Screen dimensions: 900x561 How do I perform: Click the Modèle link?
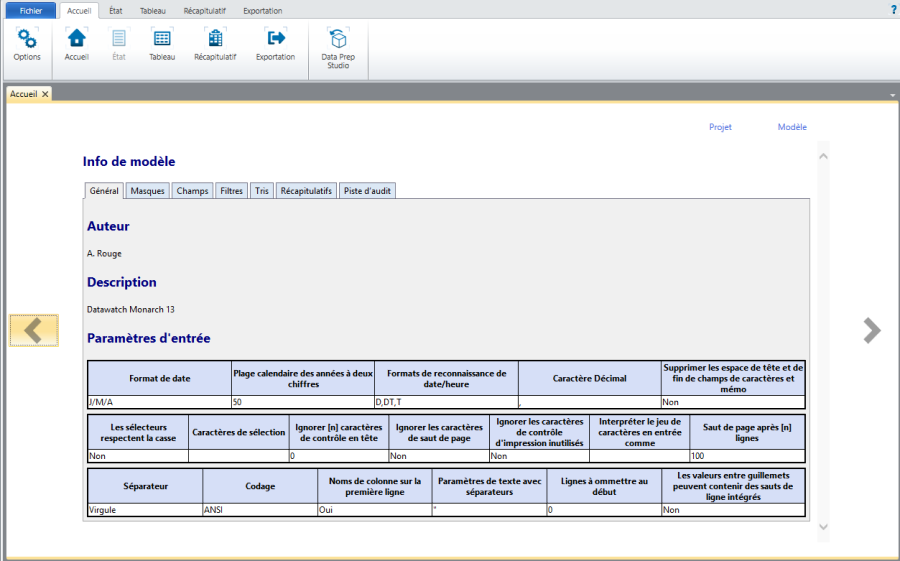792,127
